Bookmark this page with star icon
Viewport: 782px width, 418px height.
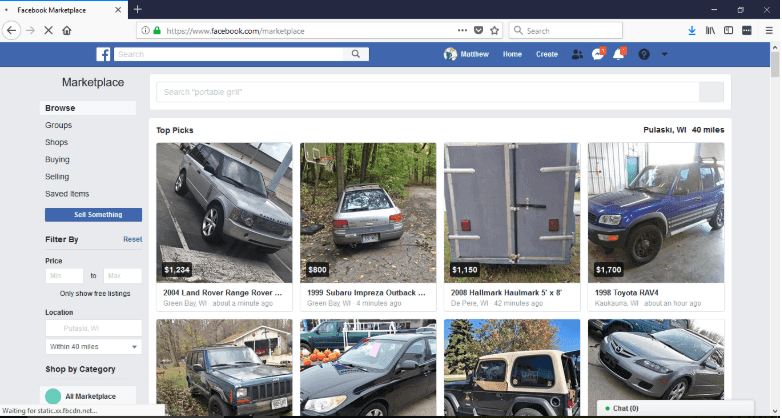494,30
